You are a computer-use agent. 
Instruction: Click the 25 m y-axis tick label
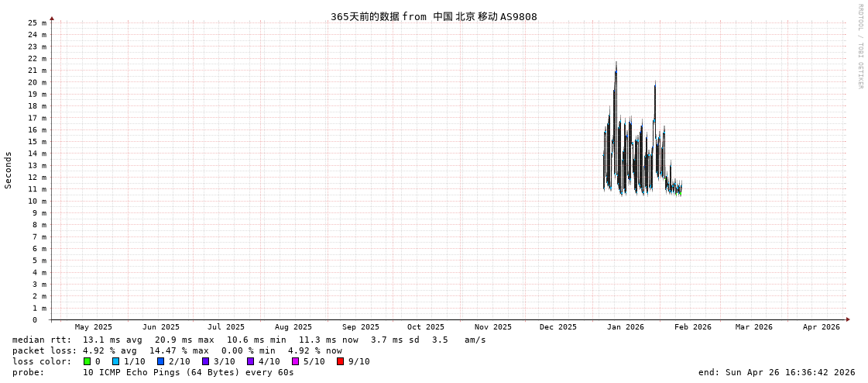pyautogui.click(x=37, y=23)
